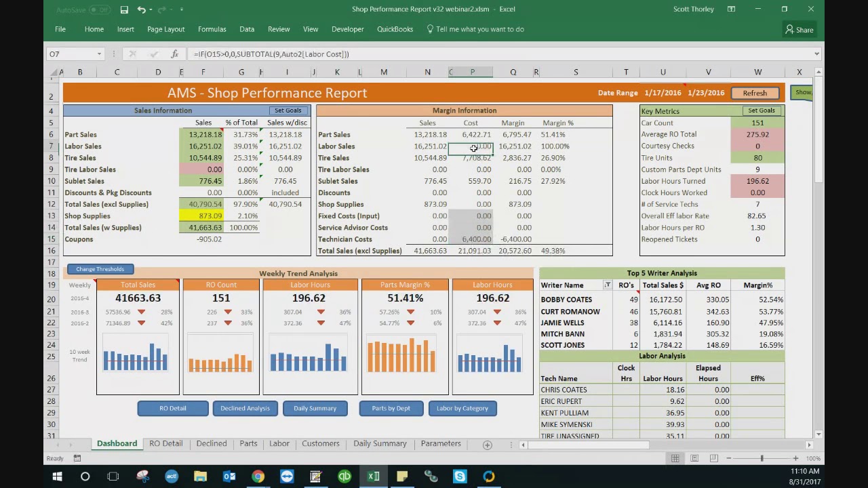Click the Save icon in title bar
This screenshot has height=488, width=868.
click(x=124, y=9)
